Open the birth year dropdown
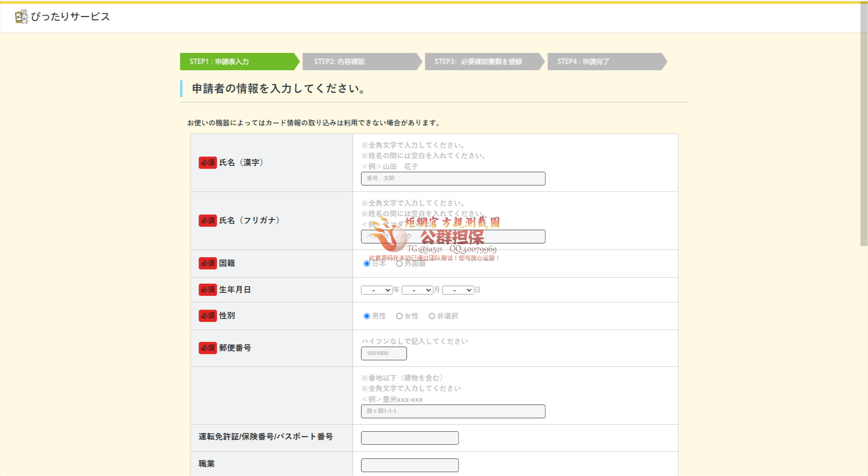This screenshot has height=476, width=868. [376, 290]
